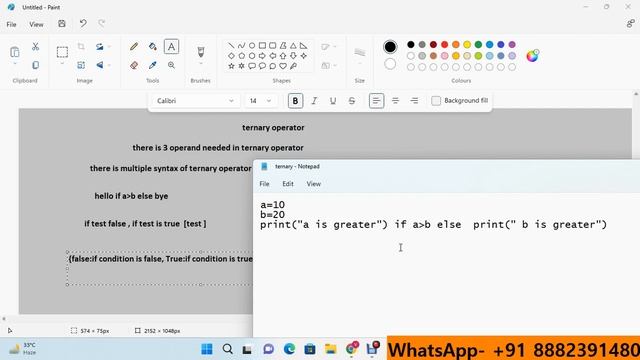The image size is (640, 360).
Task: Open the weather widget showing Haze
Action: point(23,349)
